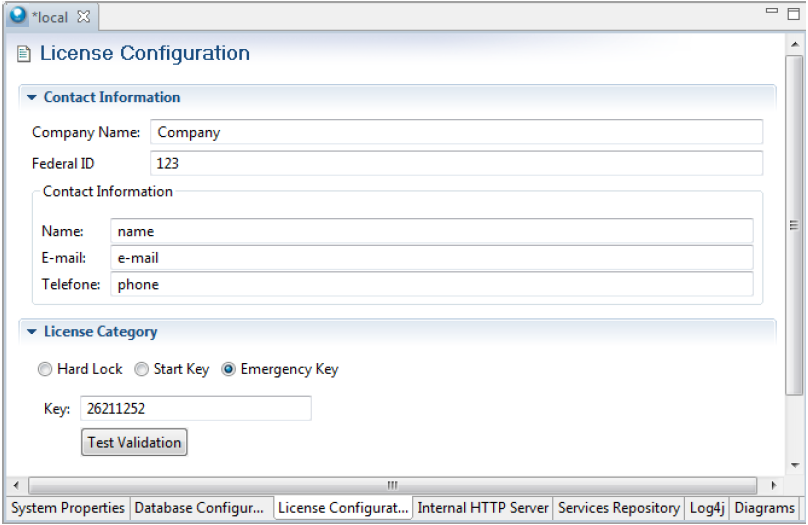
Task: Click the local editor globe icon
Action: [x=18, y=17]
